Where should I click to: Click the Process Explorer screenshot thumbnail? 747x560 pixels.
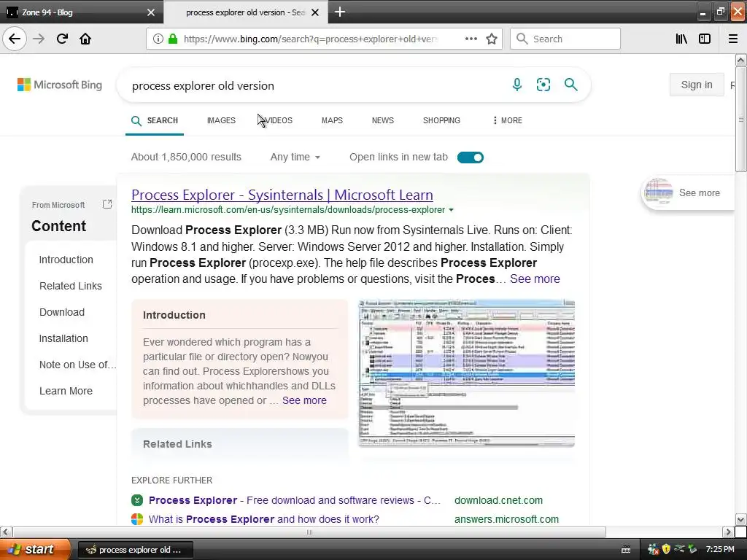[466, 373]
